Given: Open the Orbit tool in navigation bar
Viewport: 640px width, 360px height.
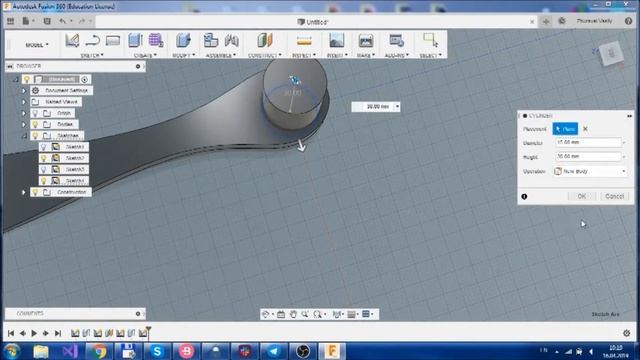Looking at the screenshot, I should (x=266, y=314).
